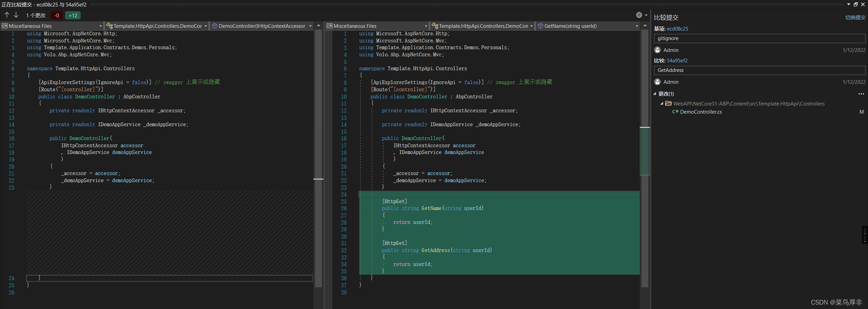
Task: Click GetAddress method line in right pane
Action: click(437, 250)
